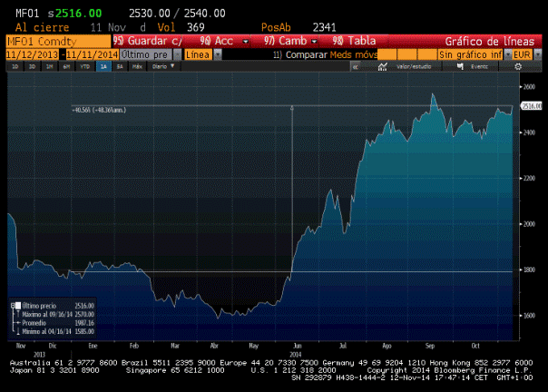The width and height of the screenshot is (548, 392).
Task: Click the Último pre field selector
Action: click(146, 55)
